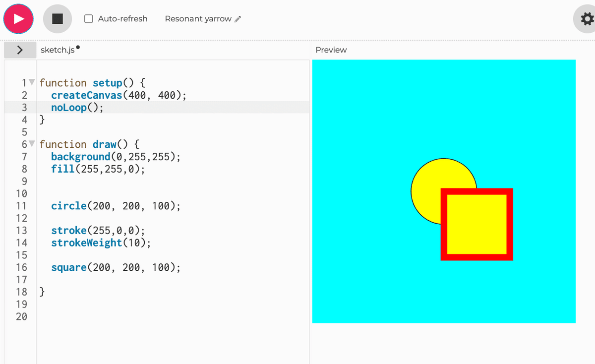The height and width of the screenshot is (364, 595).
Task: Click the square(200, 200, 100) line
Action: (x=116, y=267)
